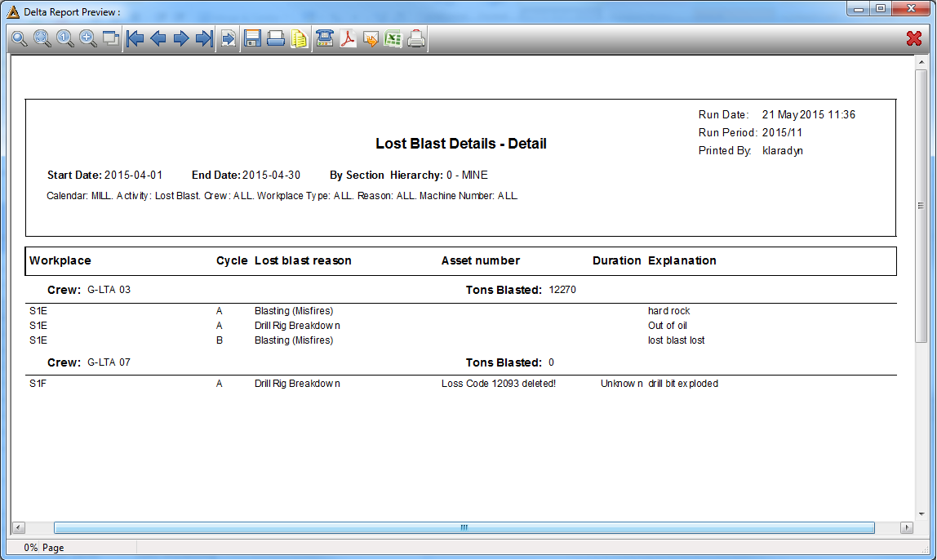Save the report with floppy disk icon
The image size is (937, 560).
point(253,39)
